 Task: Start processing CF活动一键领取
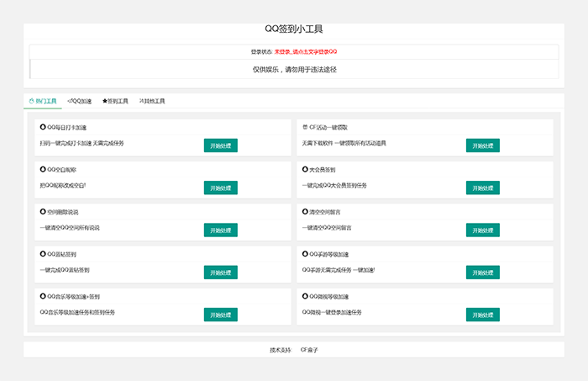(483, 146)
